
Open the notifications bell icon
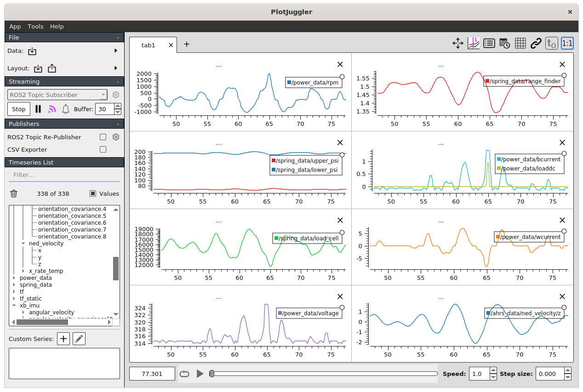[66, 109]
